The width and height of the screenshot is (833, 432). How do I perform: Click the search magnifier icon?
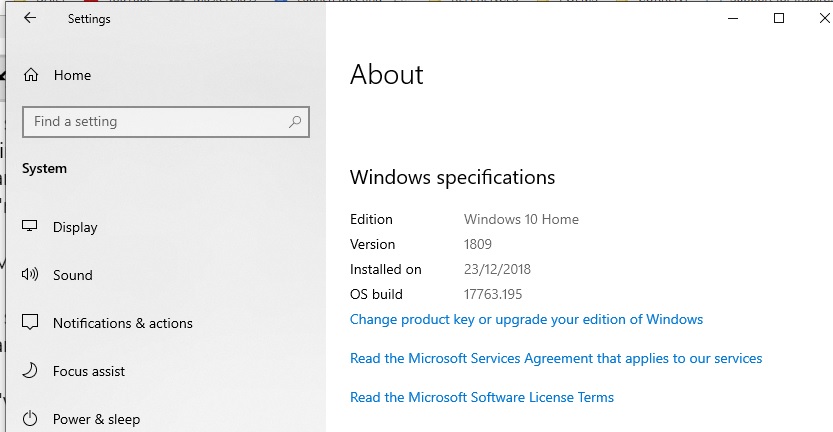click(295, 122)
